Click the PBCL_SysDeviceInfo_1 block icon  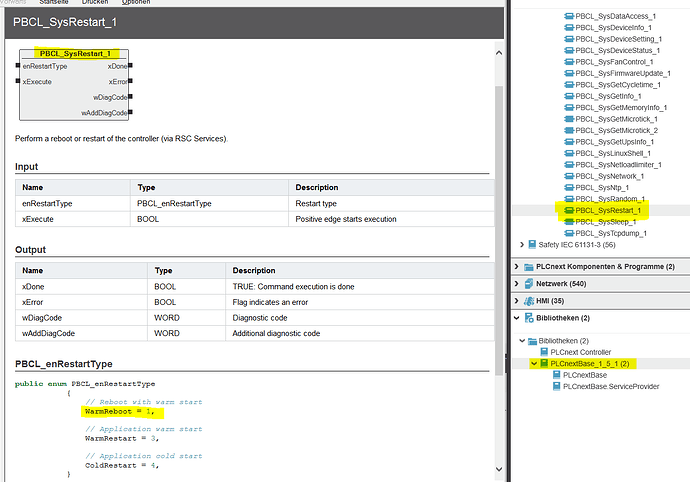coord(569,28)
